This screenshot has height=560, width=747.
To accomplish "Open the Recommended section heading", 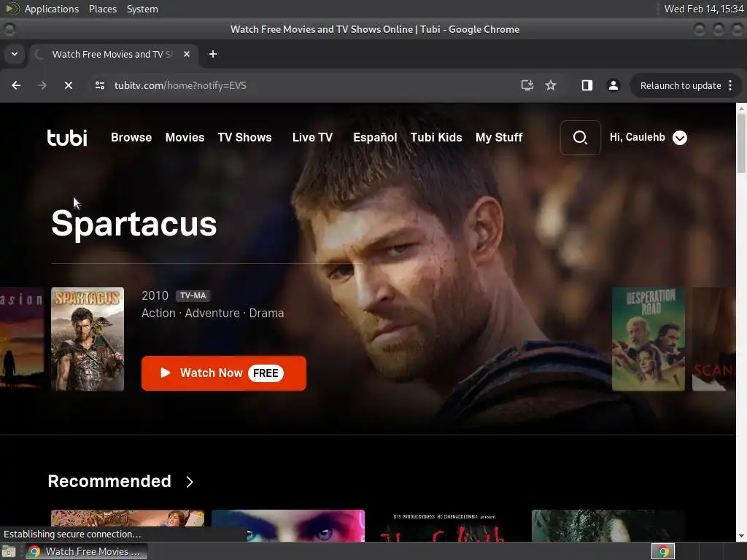I will click(109, 481).
